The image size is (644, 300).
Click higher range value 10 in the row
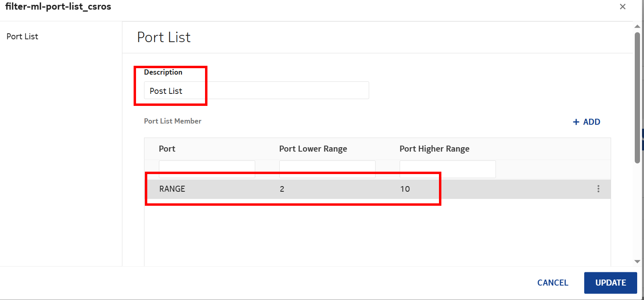tap(405, 189)
